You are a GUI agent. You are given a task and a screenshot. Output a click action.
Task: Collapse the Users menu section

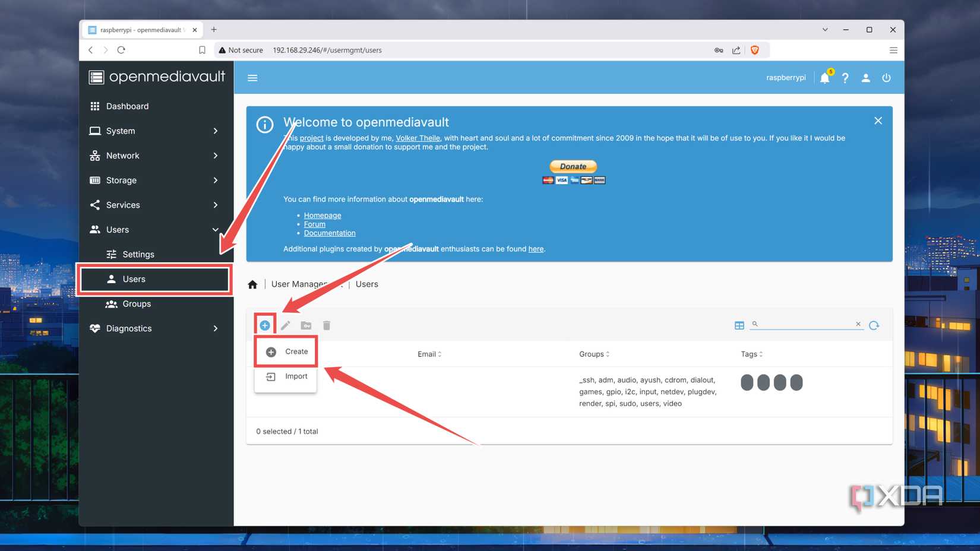[x=156, y=230]
